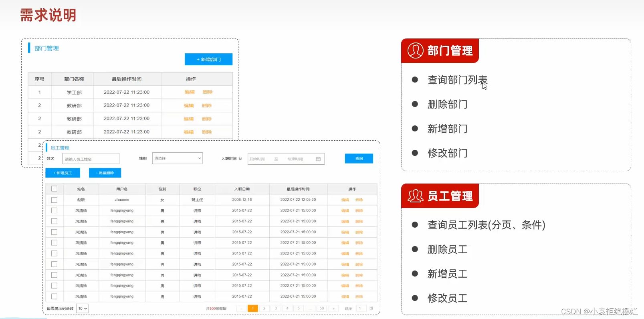
Task: Click 编辑 in the zhaomin employee row
Action: [345, 200]
